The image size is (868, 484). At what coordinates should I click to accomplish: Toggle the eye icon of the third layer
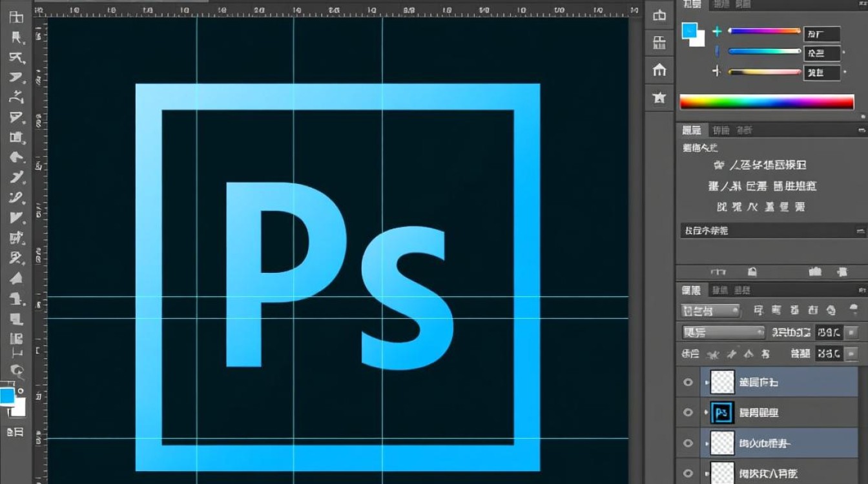point(688,443)
